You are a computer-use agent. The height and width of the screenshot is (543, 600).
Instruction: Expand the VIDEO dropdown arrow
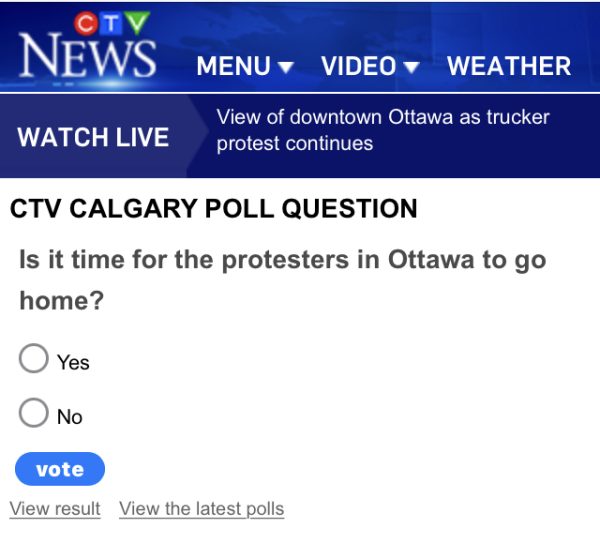tap(411, 68)
